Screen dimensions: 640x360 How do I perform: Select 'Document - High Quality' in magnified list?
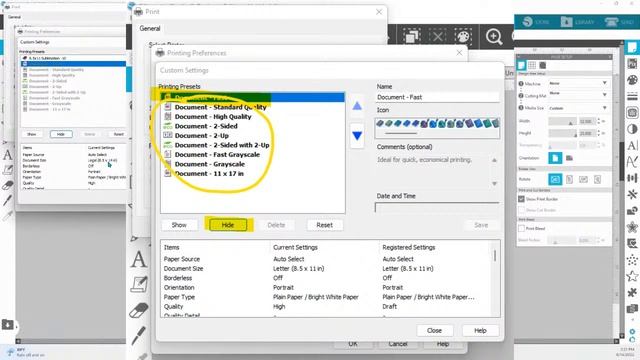coord(213,117)
